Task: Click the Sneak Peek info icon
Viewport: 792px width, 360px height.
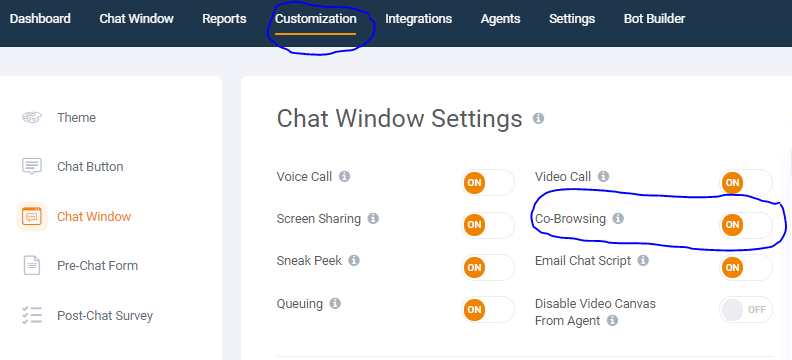Action: pos(354,261)
